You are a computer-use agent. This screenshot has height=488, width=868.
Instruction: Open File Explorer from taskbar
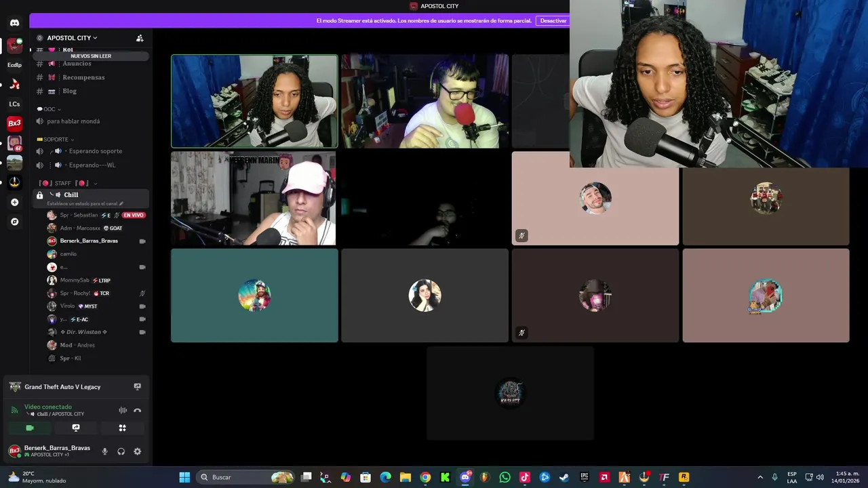pos(406,477)
